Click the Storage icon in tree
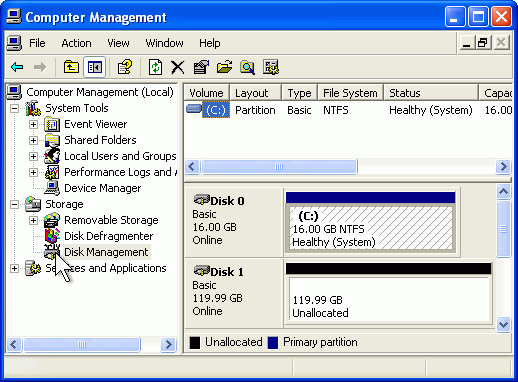Viewport: 518px width, 382px height. point(33,204)
